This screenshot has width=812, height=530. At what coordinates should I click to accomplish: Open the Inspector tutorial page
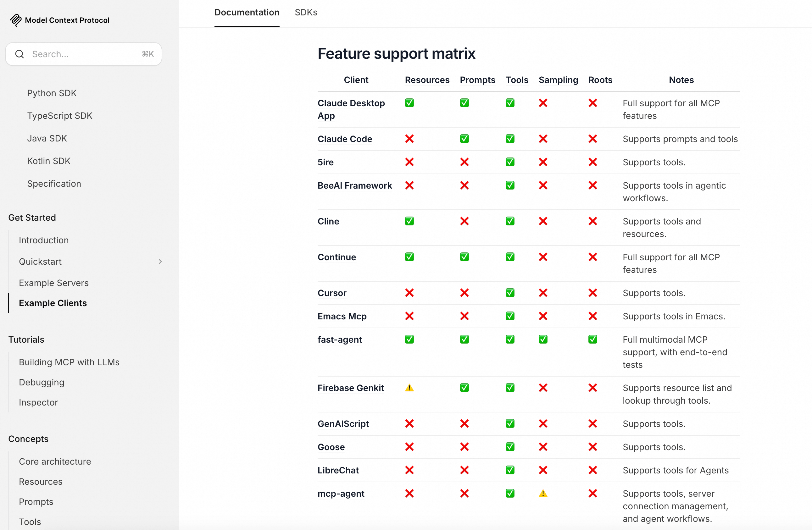(x=38, y=402)
